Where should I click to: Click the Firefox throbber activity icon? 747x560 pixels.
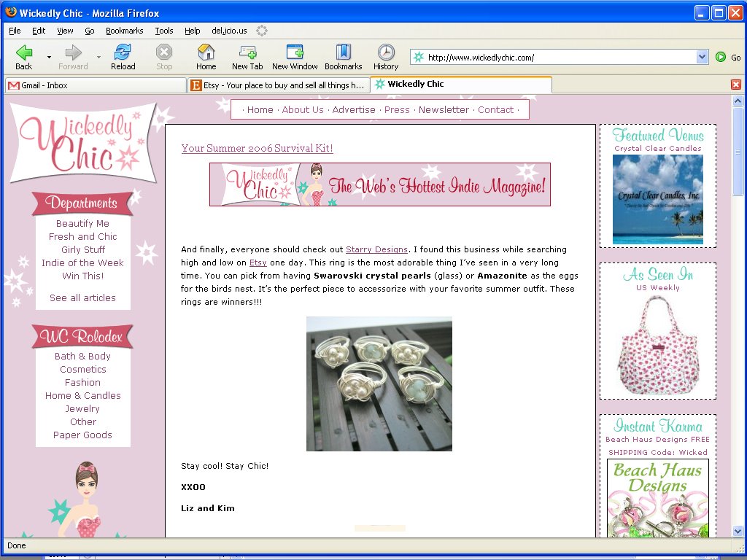pyautogui.click(x=262, y=31)
